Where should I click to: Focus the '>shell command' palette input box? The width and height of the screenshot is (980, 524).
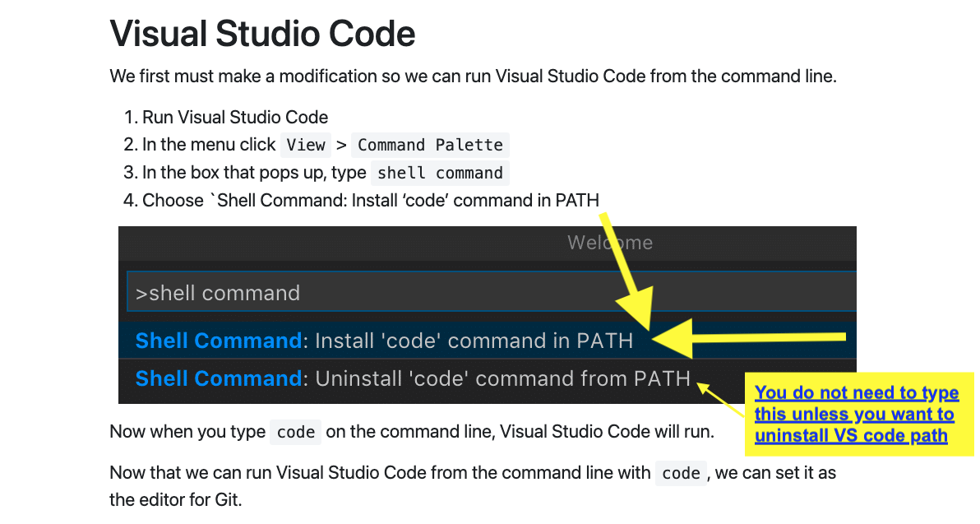pyautogui.click(x=490, y=292)
